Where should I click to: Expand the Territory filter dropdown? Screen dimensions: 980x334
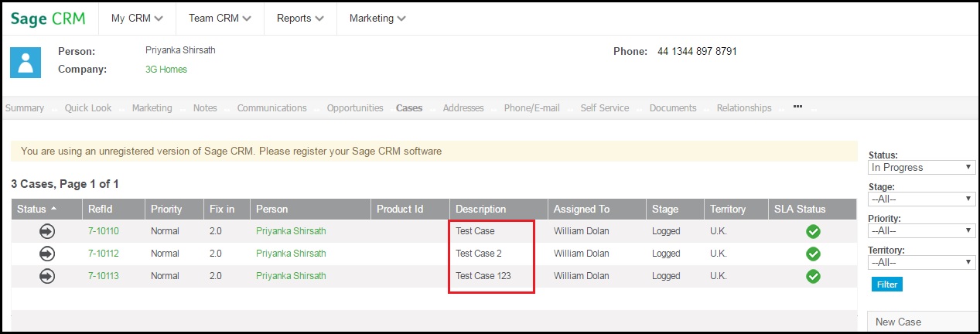click(921, 263)
